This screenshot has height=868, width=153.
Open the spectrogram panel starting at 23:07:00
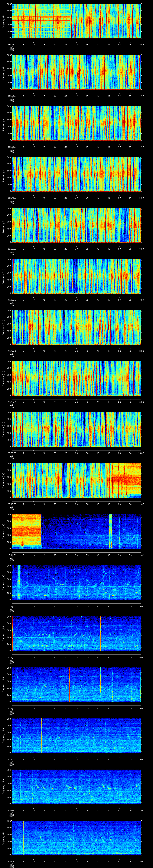[77, 327]
